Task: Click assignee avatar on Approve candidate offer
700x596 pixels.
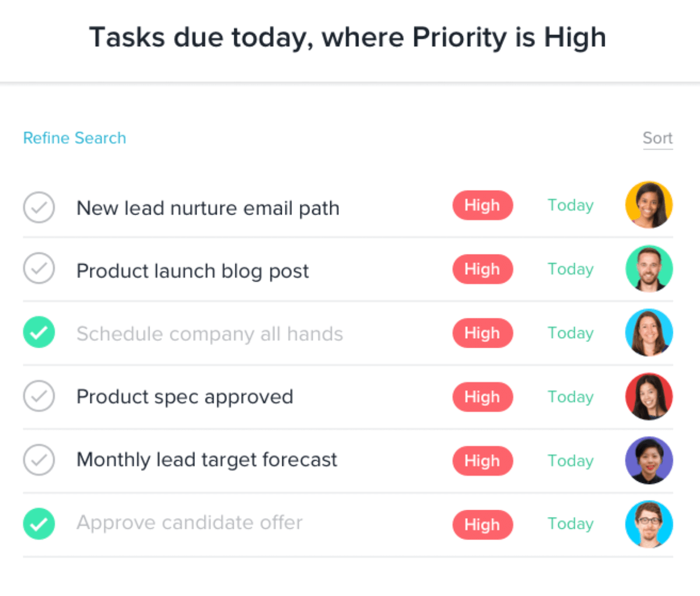Action: point(649,524)
